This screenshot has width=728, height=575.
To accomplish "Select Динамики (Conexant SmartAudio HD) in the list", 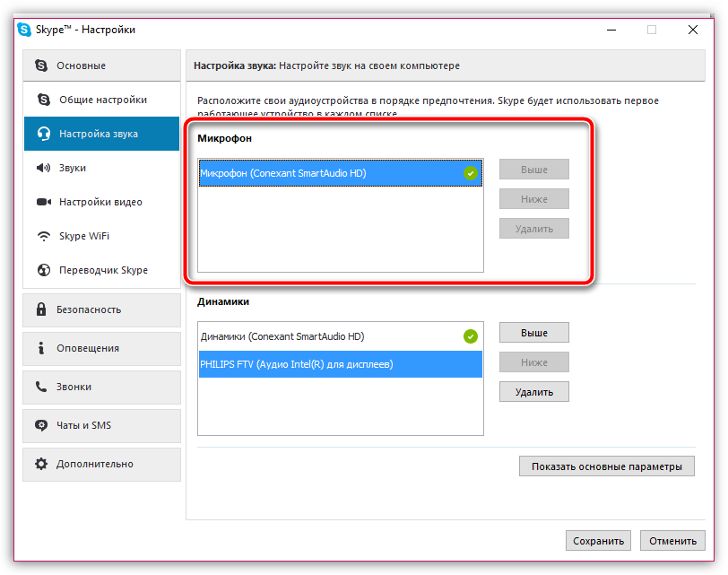I will [x=341, y=336].
